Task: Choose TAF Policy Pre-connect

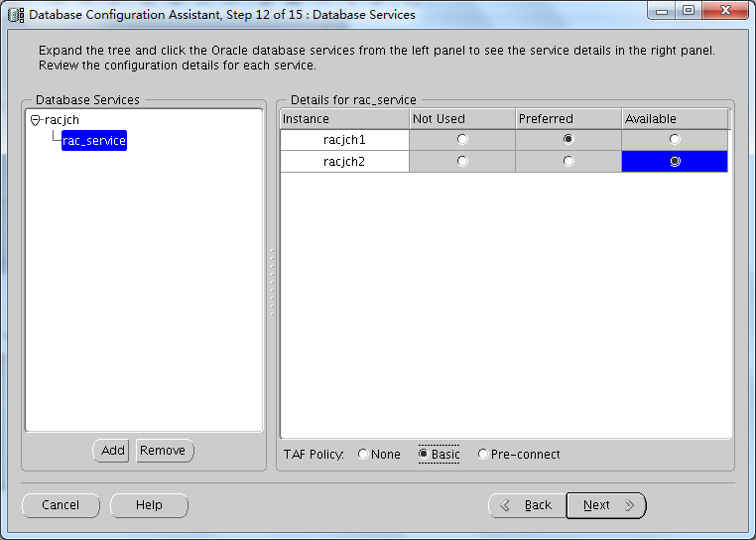Action: [519, 454]
